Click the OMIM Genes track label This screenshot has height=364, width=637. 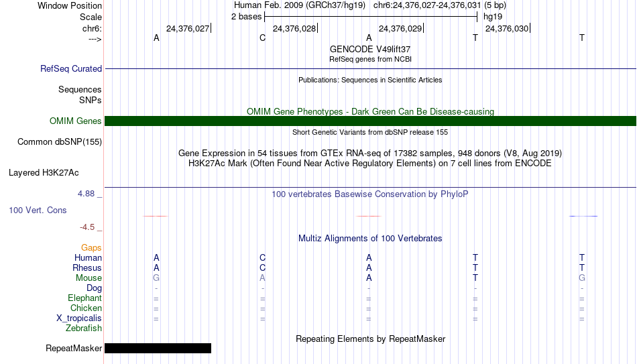[x=75, y=121]
